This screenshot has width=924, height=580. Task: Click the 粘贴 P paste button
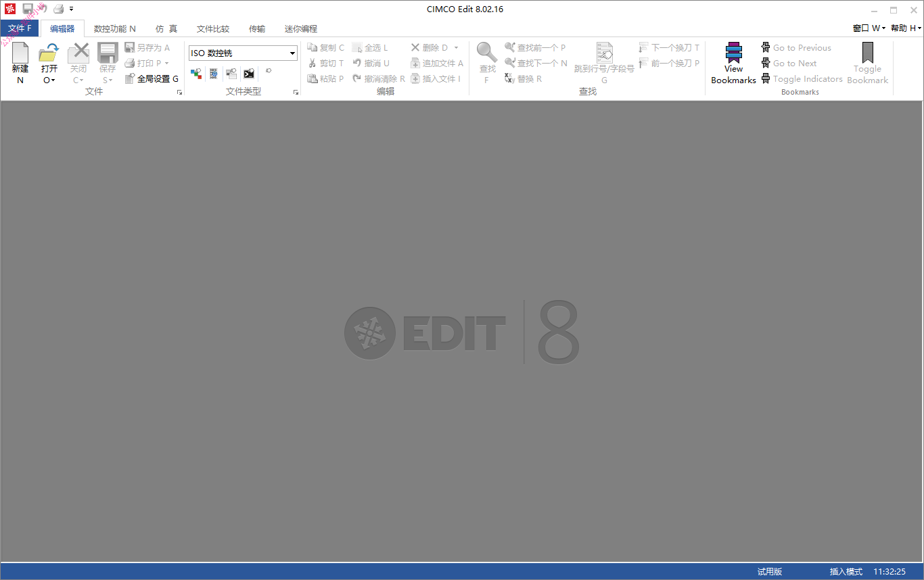(326, 78)
